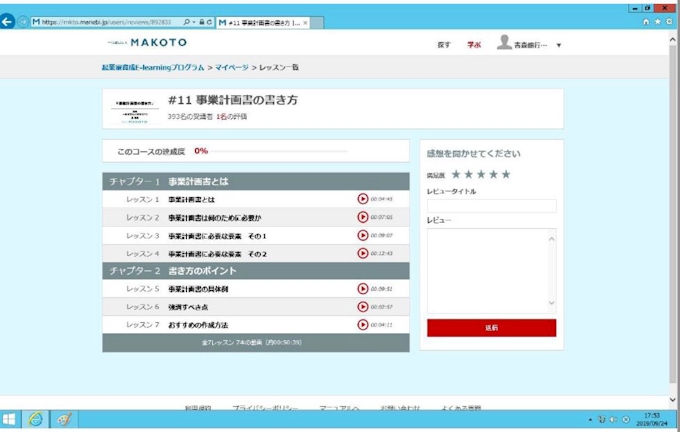Play lesson 6 video
This screenshot has height=432, width=680.
click(363, 307)
